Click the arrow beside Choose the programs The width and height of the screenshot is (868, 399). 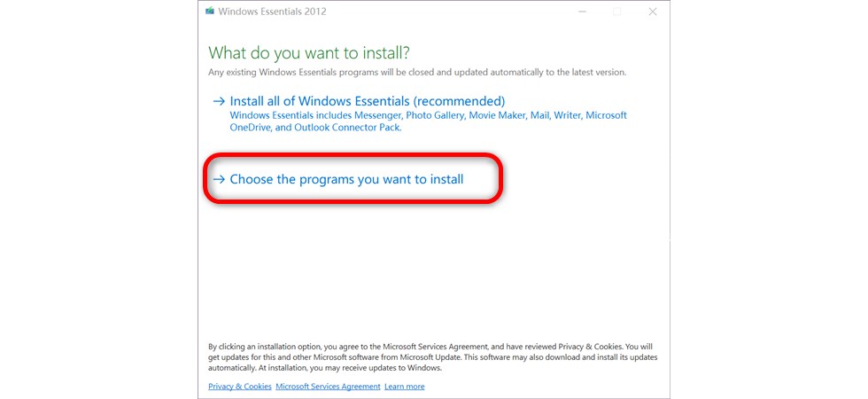pyautogui.click(x=219, y=179)
